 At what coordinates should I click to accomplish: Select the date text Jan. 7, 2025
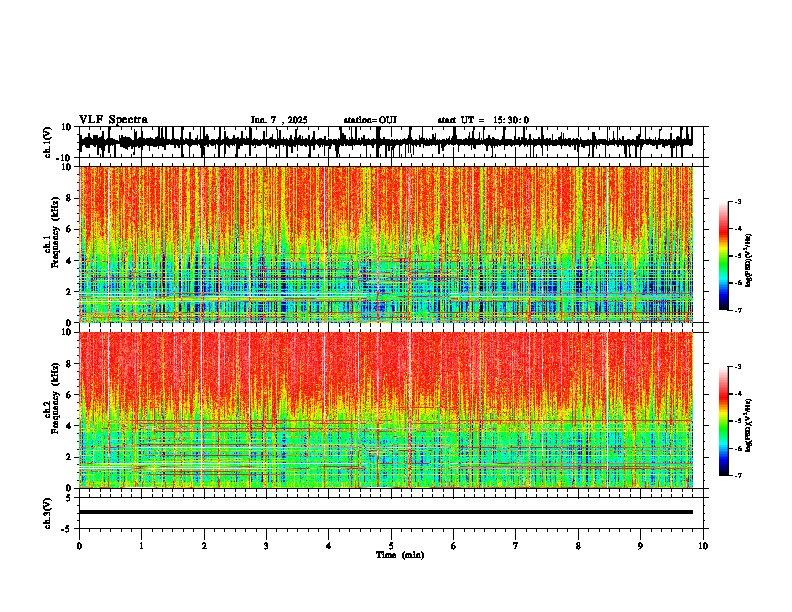pos(279,120)
